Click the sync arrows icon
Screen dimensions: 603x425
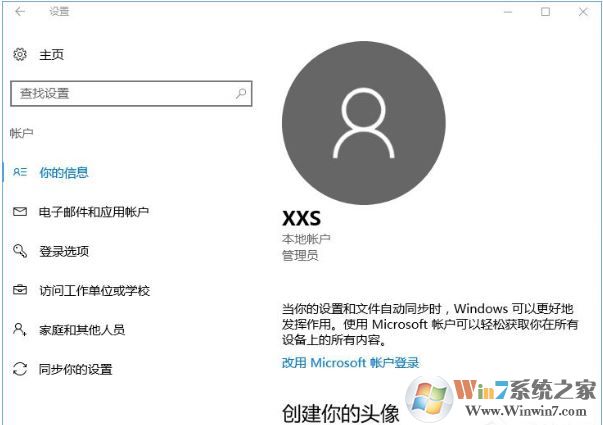[20, 369]
